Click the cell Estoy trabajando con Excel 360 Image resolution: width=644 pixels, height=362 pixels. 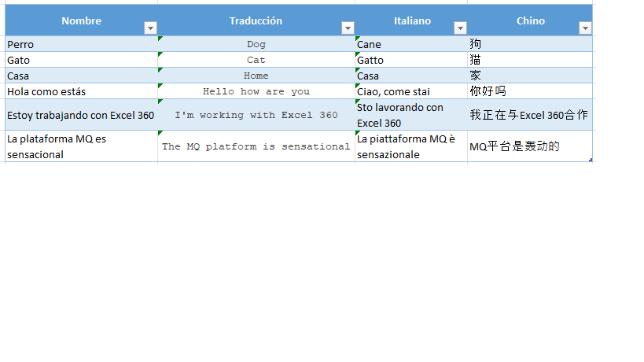[x=81, y=115]
